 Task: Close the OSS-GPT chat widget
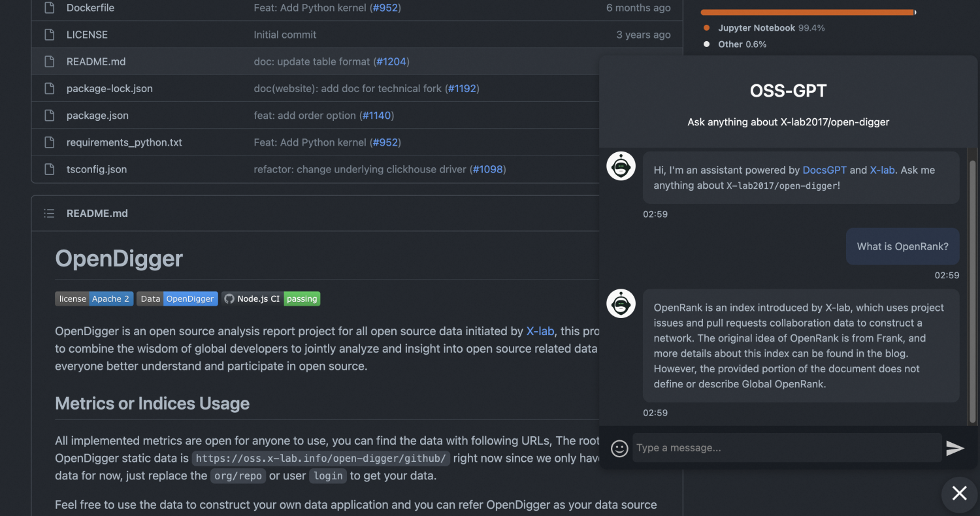959,493
